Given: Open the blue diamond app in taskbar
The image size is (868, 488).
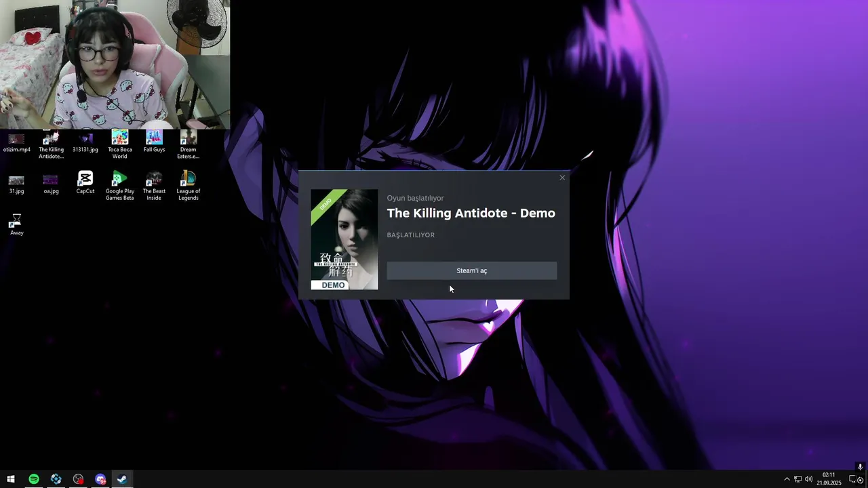Looking at the screenshot, I should coord(56,479).
